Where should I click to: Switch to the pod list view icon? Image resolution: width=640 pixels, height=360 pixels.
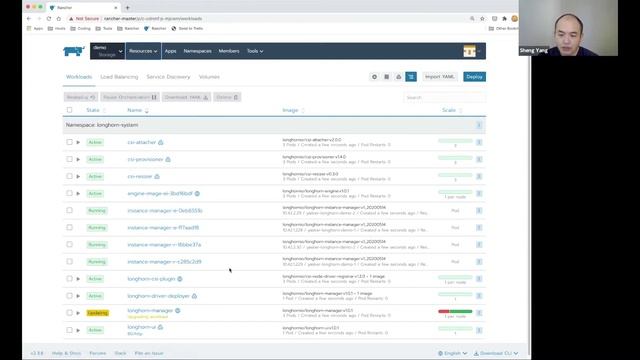[x=374, y=77]
